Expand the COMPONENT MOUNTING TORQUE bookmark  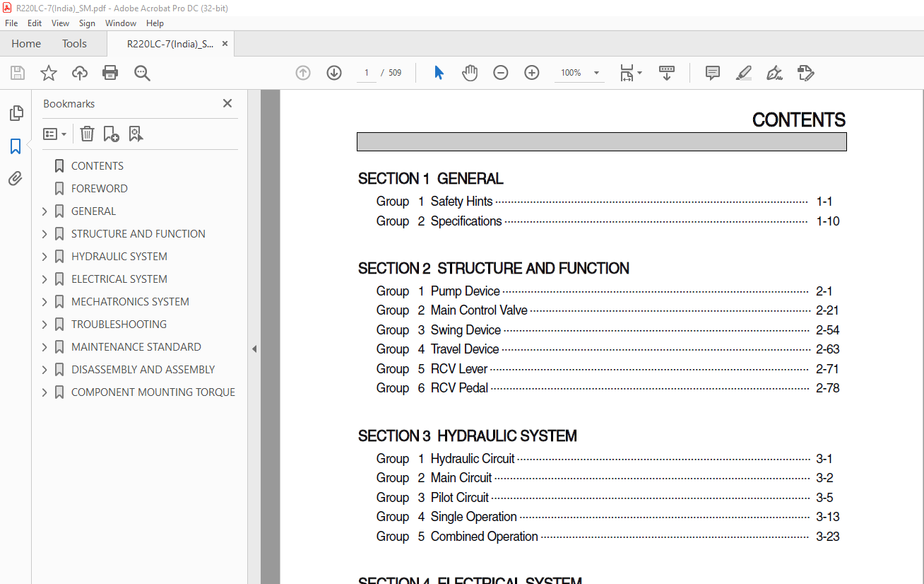pyautogui.click(x=45, y=392)
